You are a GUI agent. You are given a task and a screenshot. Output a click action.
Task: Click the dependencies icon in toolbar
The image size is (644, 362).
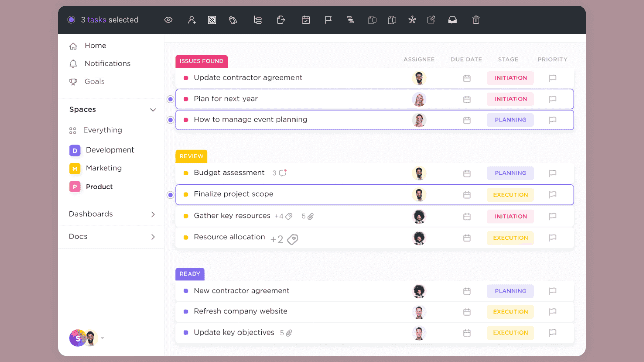[x=350, y=20]
